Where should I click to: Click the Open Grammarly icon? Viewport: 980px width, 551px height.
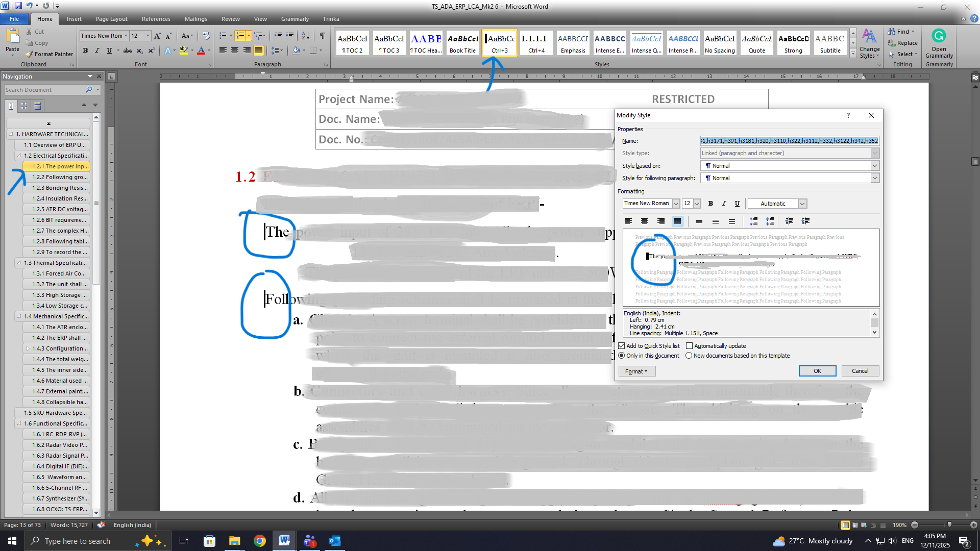click(x=939, y=36)
